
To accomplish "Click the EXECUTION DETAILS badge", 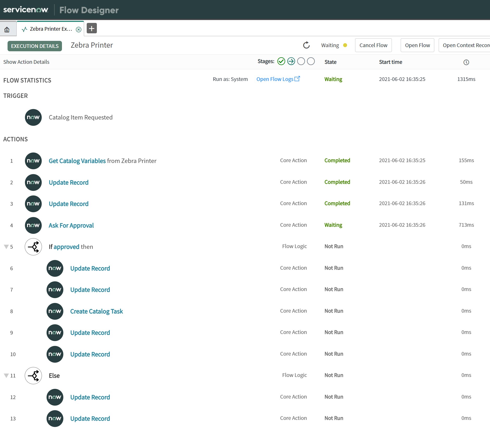I will (x=35, y=46).
